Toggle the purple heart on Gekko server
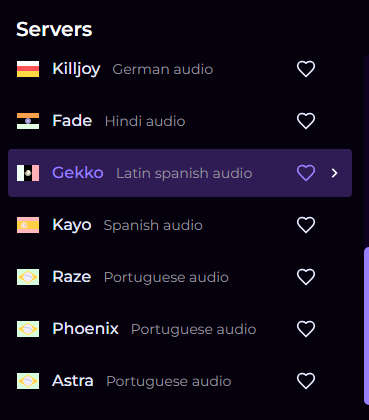 click(306, 173)
